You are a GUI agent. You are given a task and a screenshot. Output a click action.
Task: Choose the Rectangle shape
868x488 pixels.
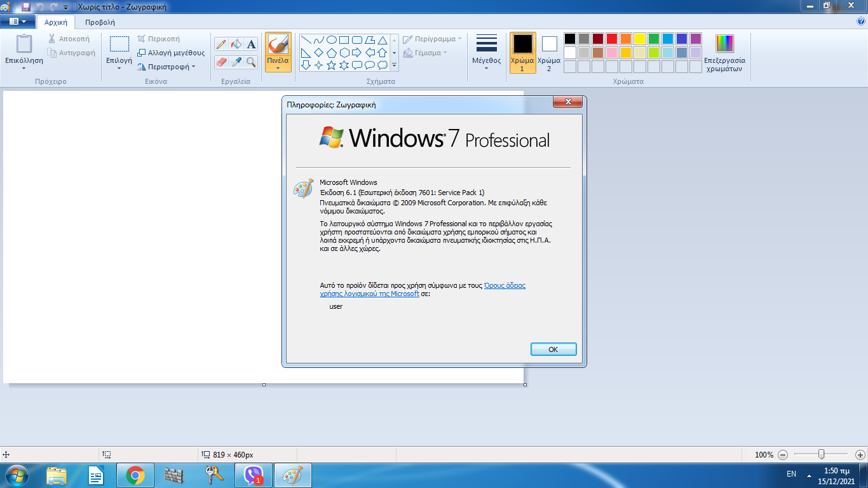344,39
